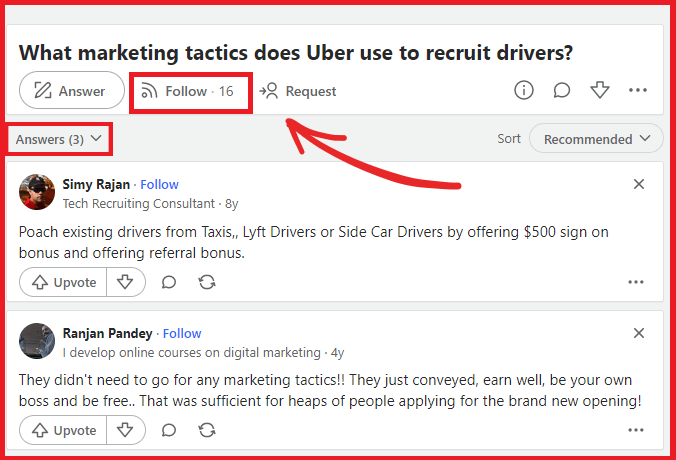This screenshot has width=676, height=460.
Task: Open Ranjan Pandey's profile name link
Action: (107, 333)
